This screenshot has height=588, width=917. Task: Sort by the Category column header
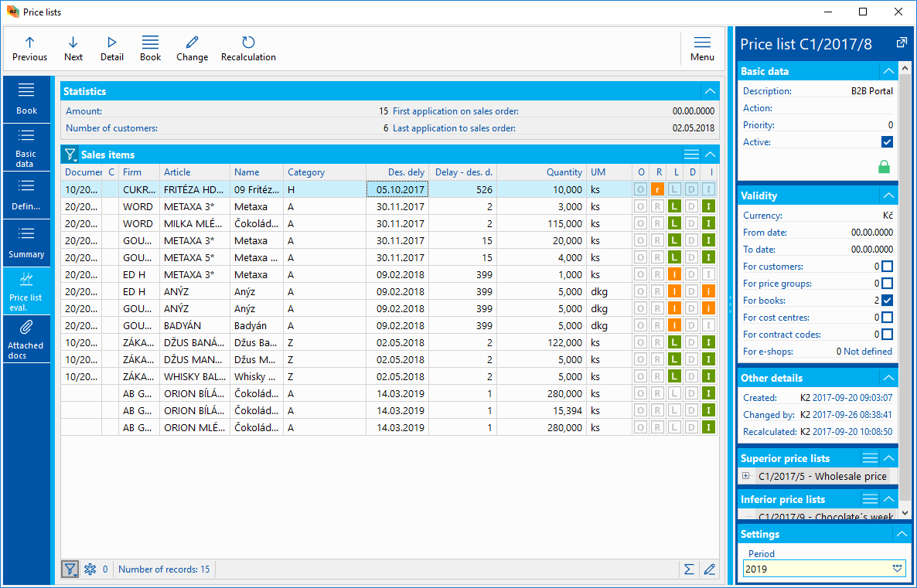325,172
